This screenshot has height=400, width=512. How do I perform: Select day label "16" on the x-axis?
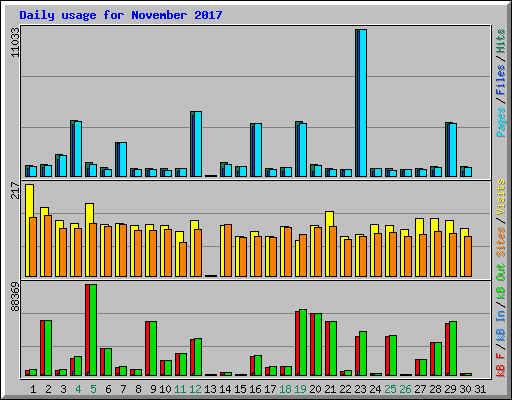pos(255,389)
